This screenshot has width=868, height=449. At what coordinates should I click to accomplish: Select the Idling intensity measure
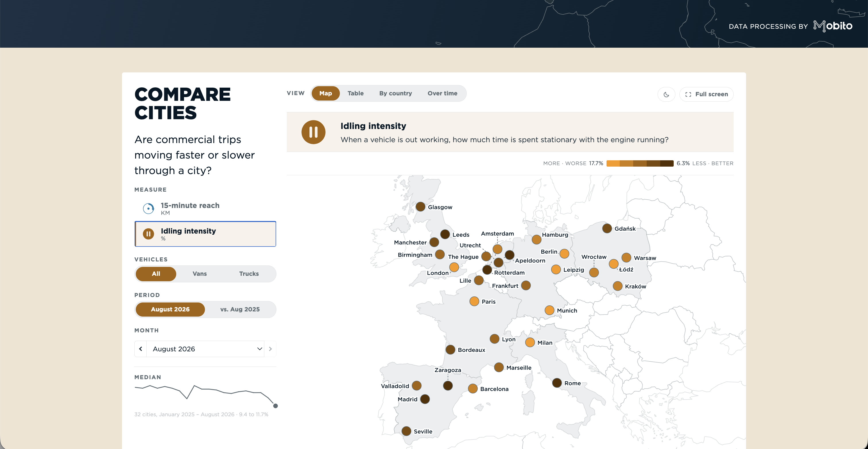pos(205,234)
